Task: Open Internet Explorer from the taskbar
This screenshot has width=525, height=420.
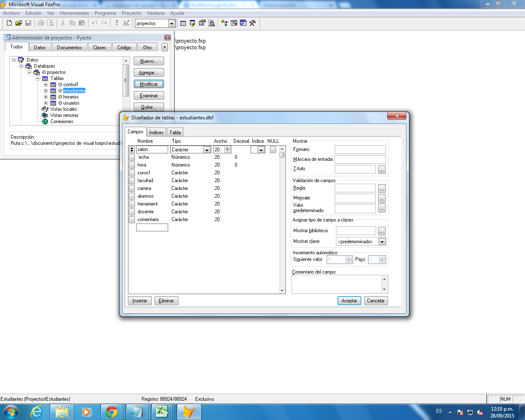Action: [x=37, y=411]
